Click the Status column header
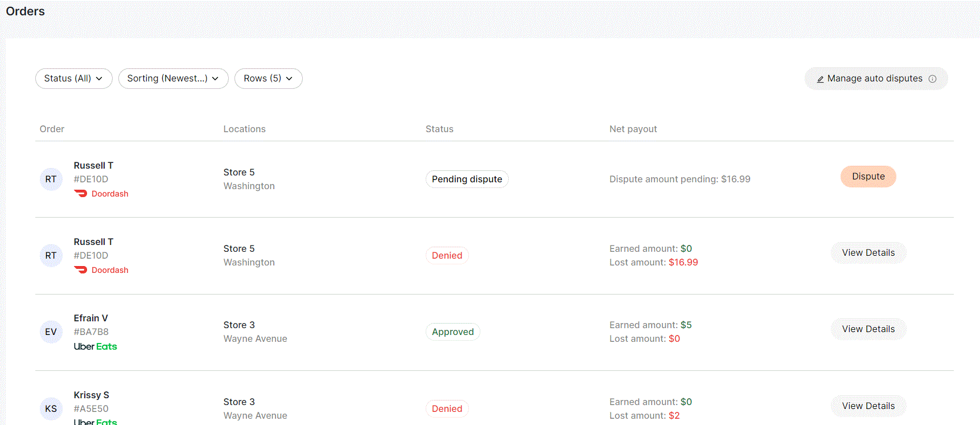The width and height of the screenshot is (980, 425). click(439, 129)
